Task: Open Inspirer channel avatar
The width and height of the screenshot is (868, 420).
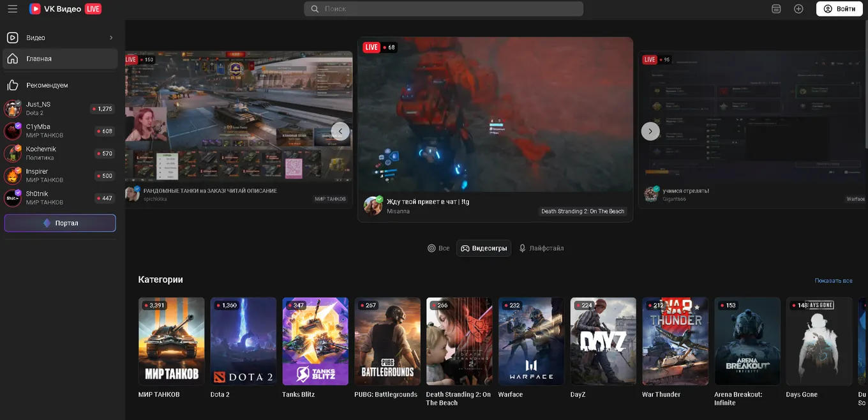Action: pos(13,176)
